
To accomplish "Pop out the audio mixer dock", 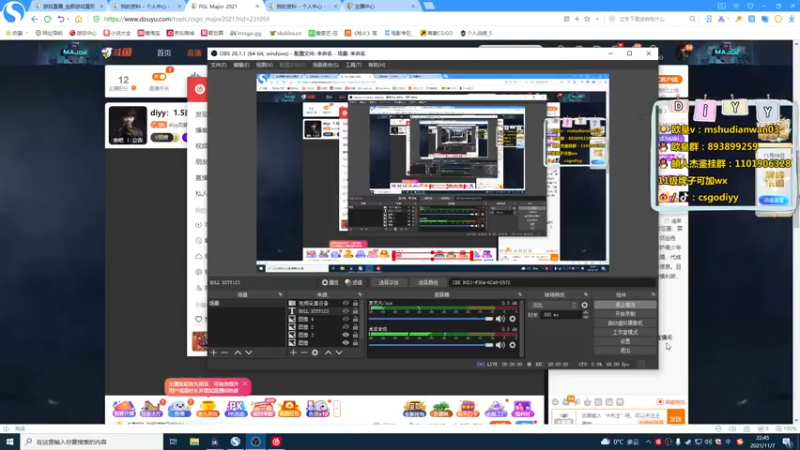I will [x=520, y=294].
